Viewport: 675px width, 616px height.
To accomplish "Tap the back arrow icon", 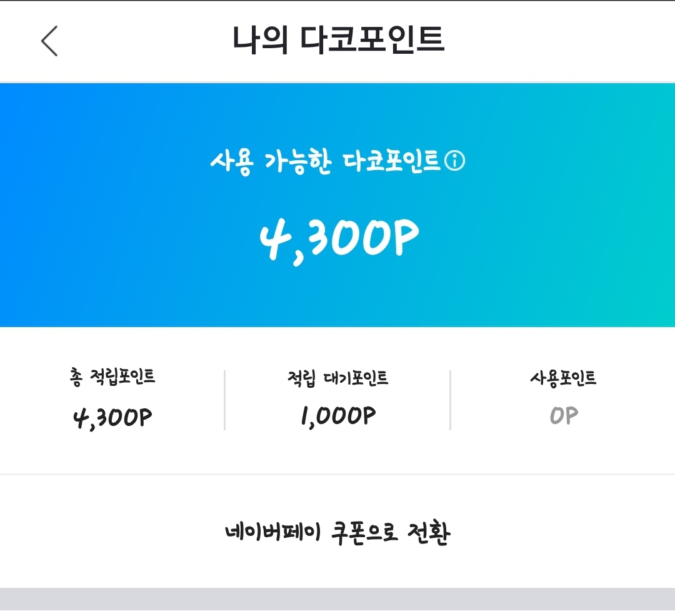I will 49,41.
